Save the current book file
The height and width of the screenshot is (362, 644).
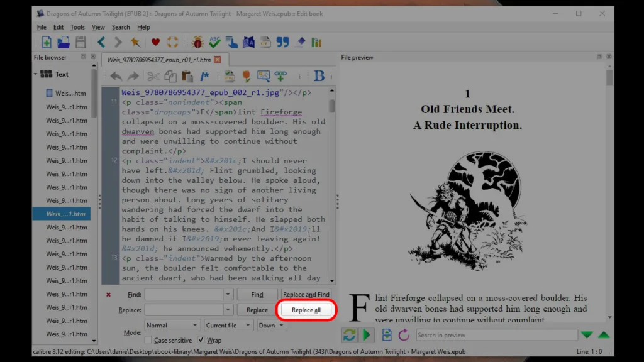[80, 41]
